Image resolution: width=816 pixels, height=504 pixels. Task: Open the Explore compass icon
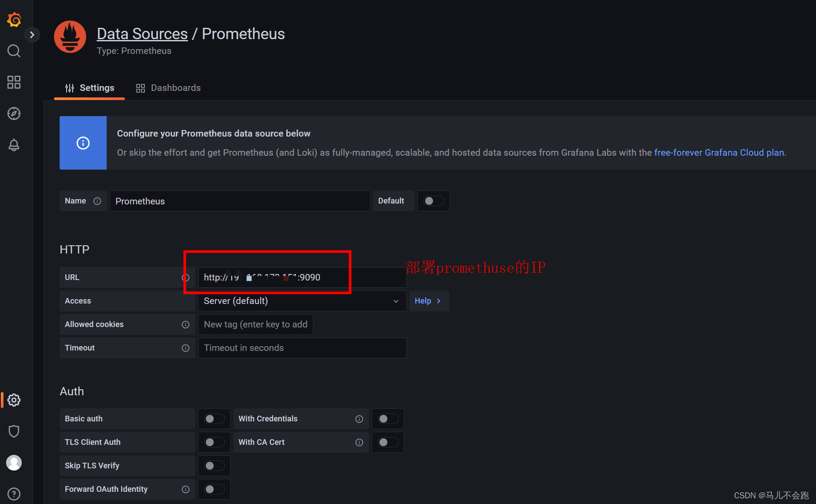14,113
